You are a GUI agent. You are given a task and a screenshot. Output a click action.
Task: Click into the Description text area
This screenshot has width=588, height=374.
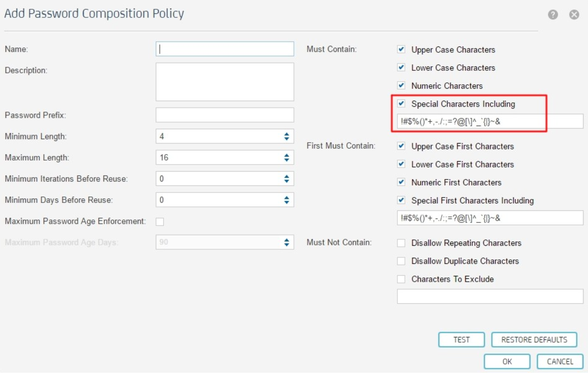tap(225, 82)
